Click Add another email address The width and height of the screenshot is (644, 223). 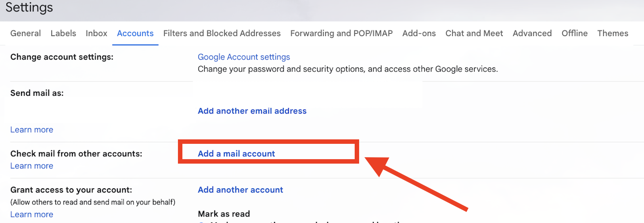(x=252, y=111)
